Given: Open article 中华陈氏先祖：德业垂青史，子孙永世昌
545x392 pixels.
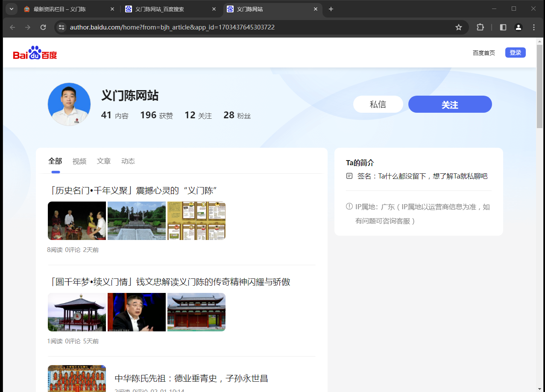Looking at the screenshot, I should click(x=191, y=378).
